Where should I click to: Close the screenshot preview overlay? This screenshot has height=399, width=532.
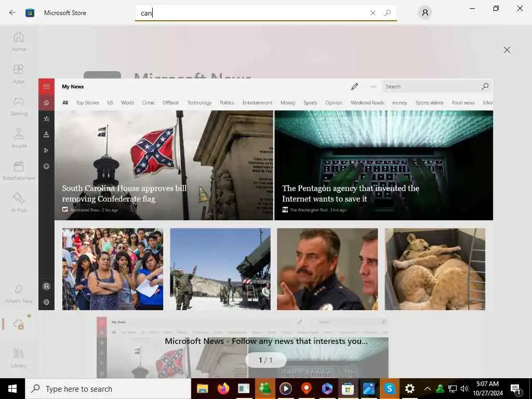(x=507, y=50)
